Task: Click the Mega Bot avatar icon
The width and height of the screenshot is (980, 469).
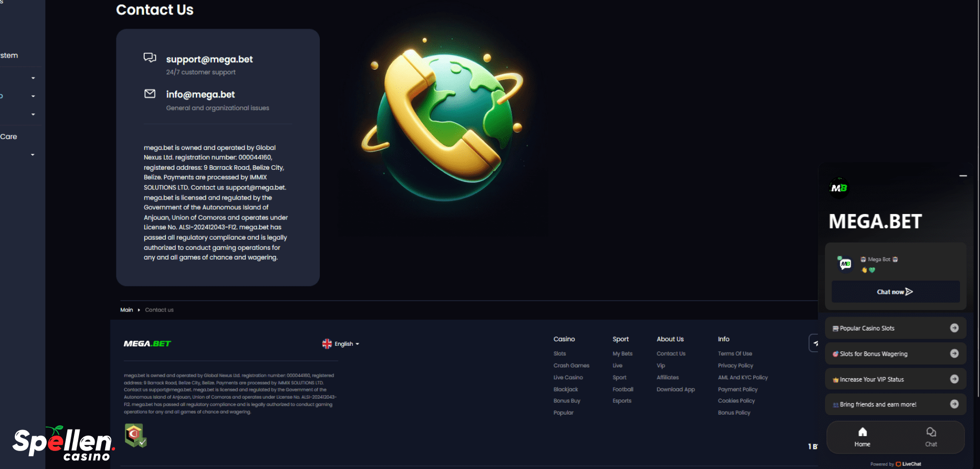Action: coord(845,264)
